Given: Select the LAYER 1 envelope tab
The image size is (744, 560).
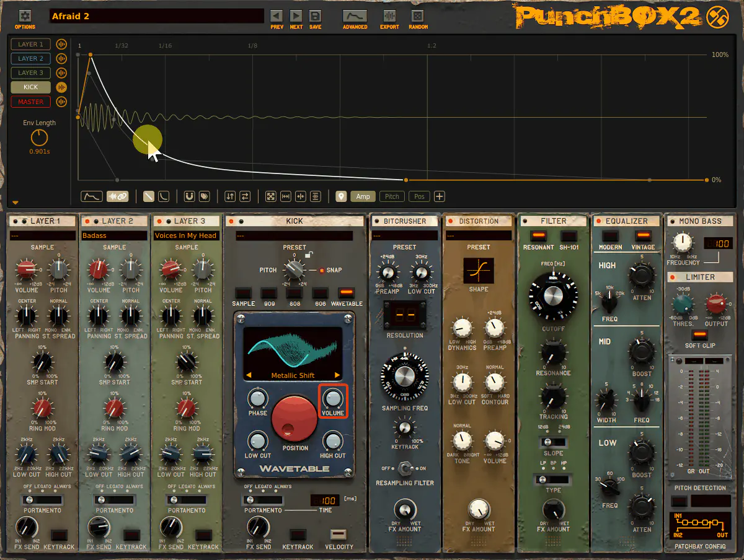Looking at the screenshot, I should [x=31, y=45].
